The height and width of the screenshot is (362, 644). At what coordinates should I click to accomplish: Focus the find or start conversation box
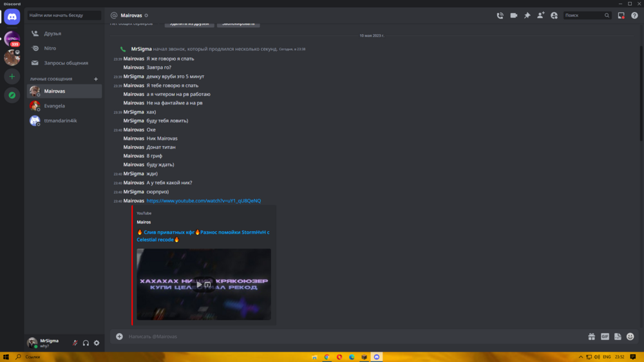click(64, 15)
